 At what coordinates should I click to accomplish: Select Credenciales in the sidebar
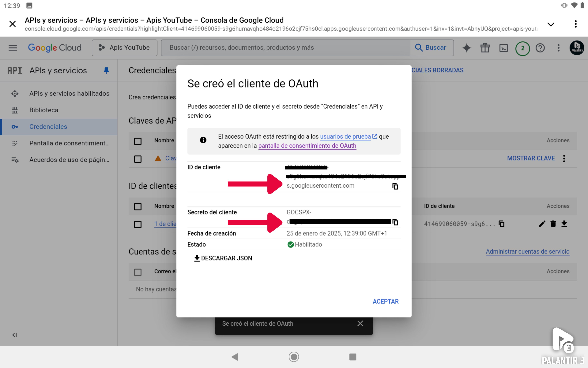(x=59, y=127)
